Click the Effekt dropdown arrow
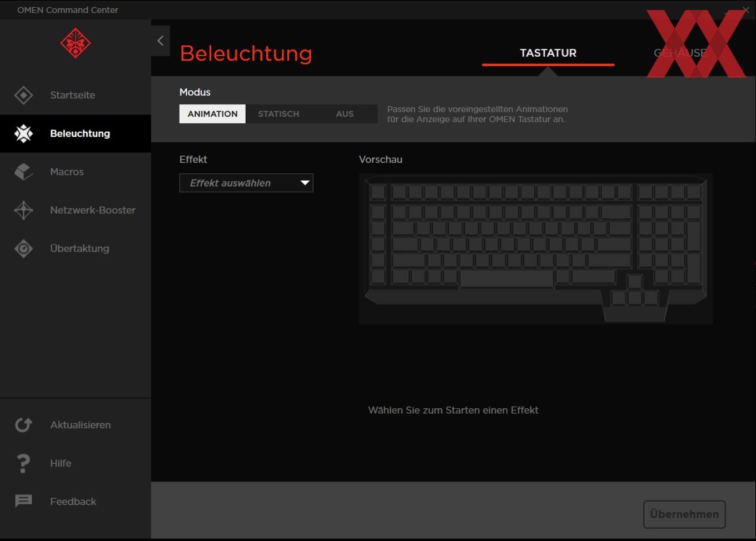 point(305,183)
